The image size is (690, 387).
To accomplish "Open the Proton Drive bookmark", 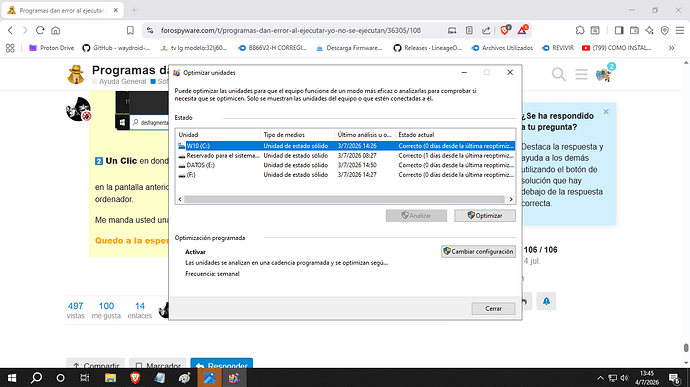I will pyautogui.click(x=51, y=48).
